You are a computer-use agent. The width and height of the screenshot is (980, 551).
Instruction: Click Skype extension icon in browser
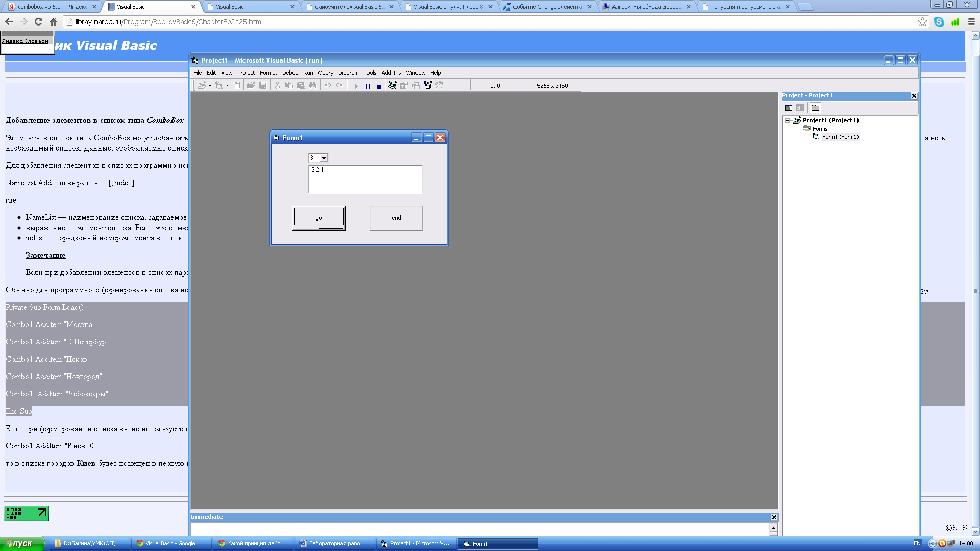[x=939, y=21]
